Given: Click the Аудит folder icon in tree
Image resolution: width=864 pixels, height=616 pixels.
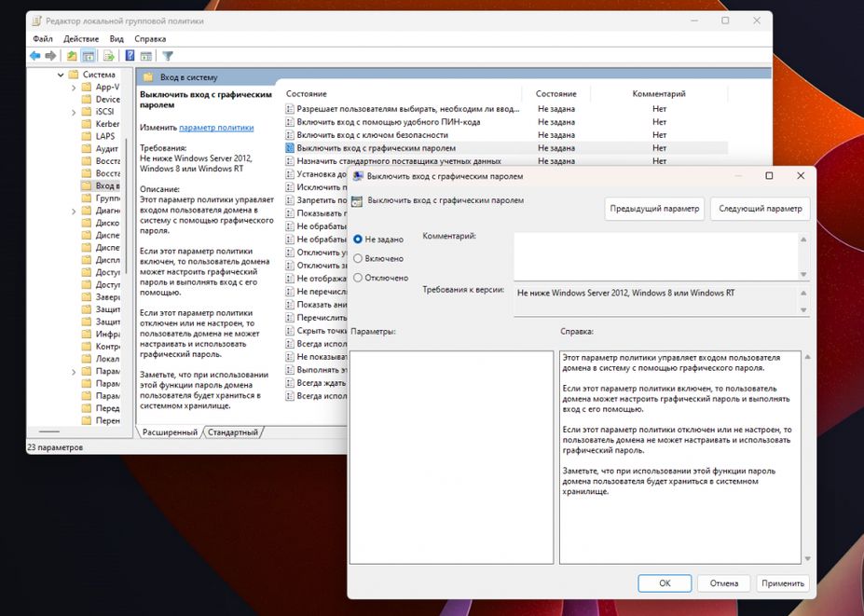Looking at the screenshot, I should 87,149.
